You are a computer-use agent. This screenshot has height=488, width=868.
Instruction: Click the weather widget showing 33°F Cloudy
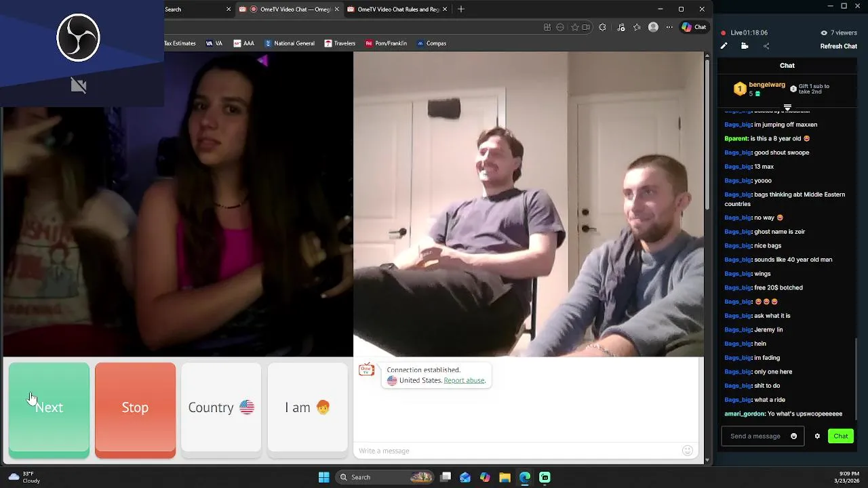(x=24, y=477)
